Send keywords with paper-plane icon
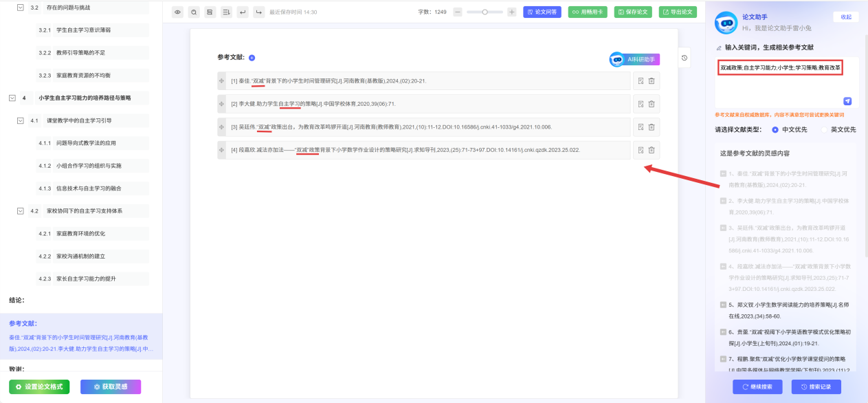This screenshot has width=868, height=403. pos(847,100)
